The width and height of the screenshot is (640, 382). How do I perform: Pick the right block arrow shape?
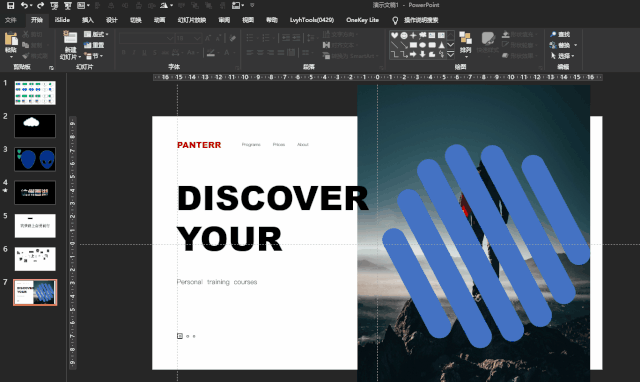point(413,54)
